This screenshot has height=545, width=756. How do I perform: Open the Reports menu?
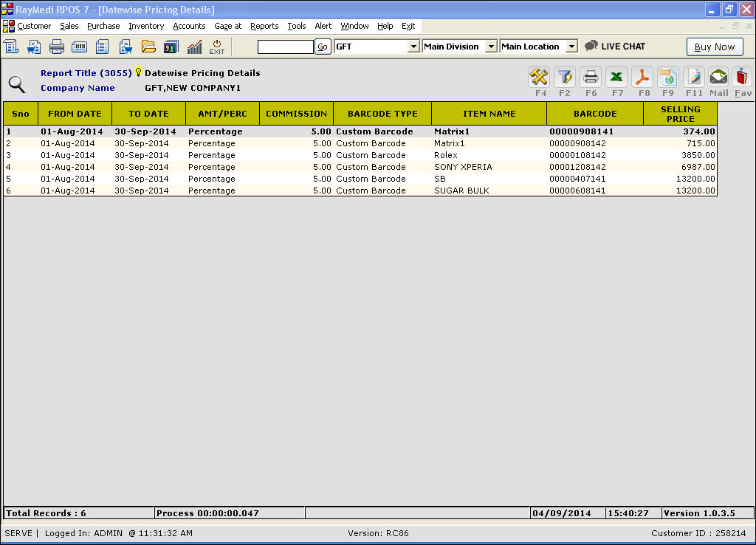pos(264,26)
